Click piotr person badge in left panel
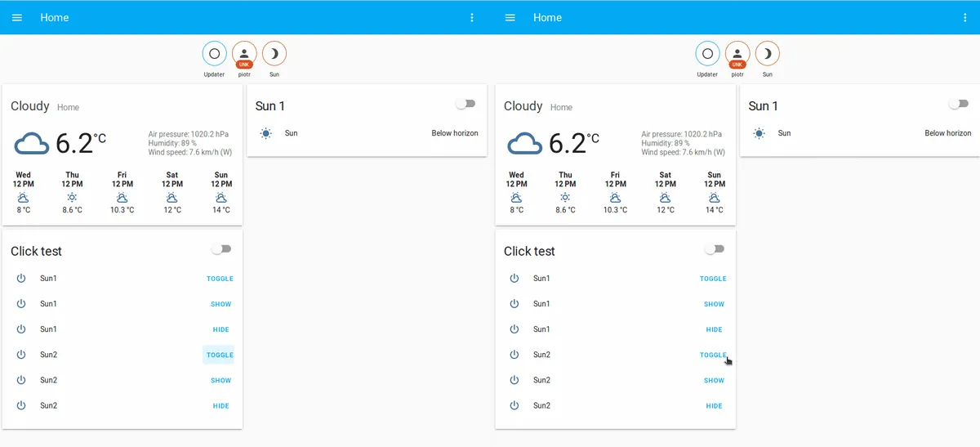 click(244, 54)
